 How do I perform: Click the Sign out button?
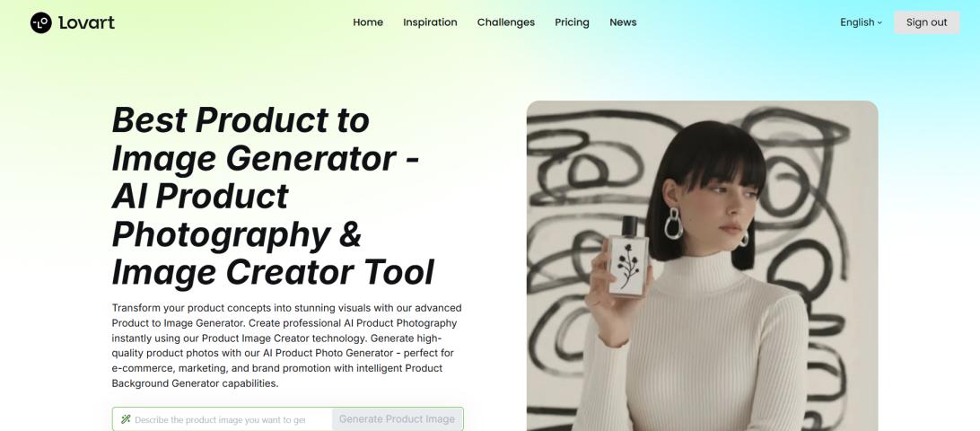point(927,22)
